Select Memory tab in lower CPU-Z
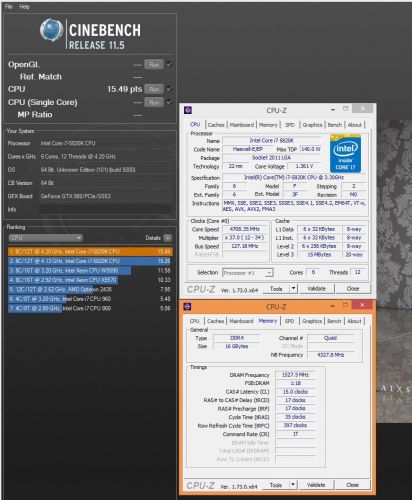The width and height of the screenshot is (412, 500). pos(268,321)
